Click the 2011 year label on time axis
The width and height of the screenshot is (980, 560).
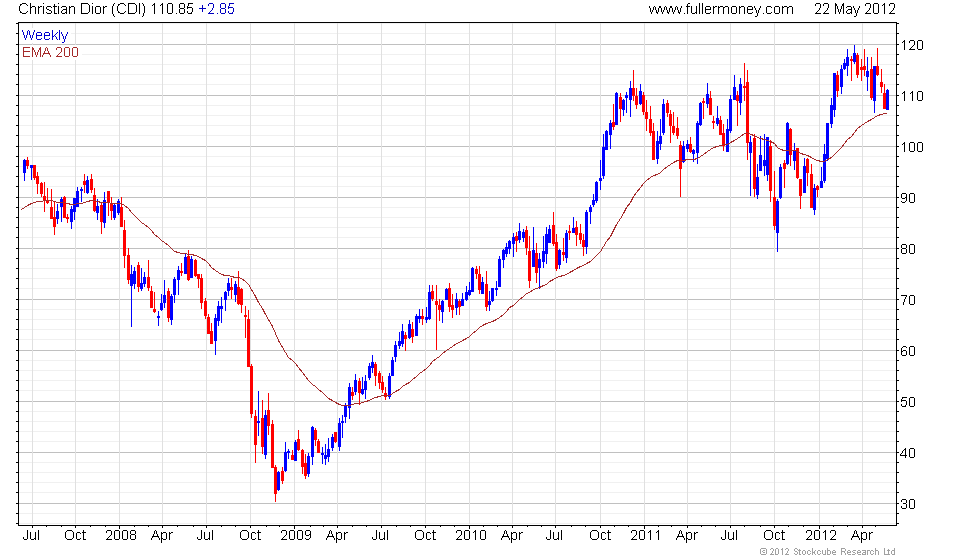[x=646, y=536]
